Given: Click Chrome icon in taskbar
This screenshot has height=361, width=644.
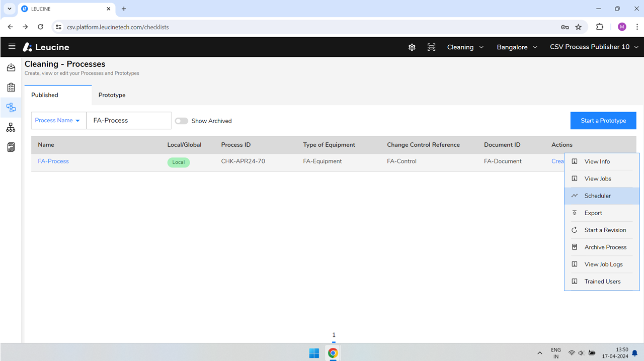Looking at the screenshot, I should click(333, 353).
